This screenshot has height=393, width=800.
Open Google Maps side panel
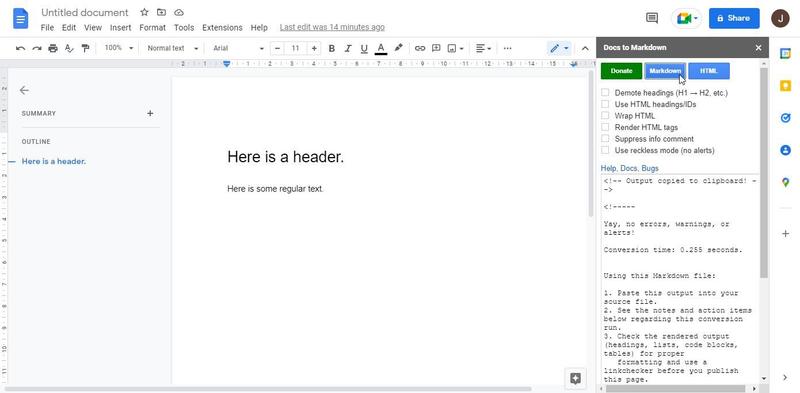pyautogui.click(x=785, y=182)
